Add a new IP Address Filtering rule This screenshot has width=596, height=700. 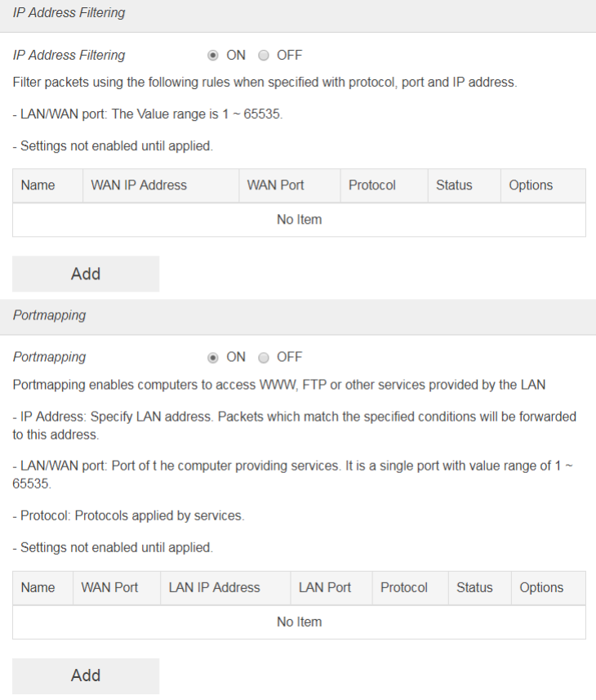tap(86, 274)
